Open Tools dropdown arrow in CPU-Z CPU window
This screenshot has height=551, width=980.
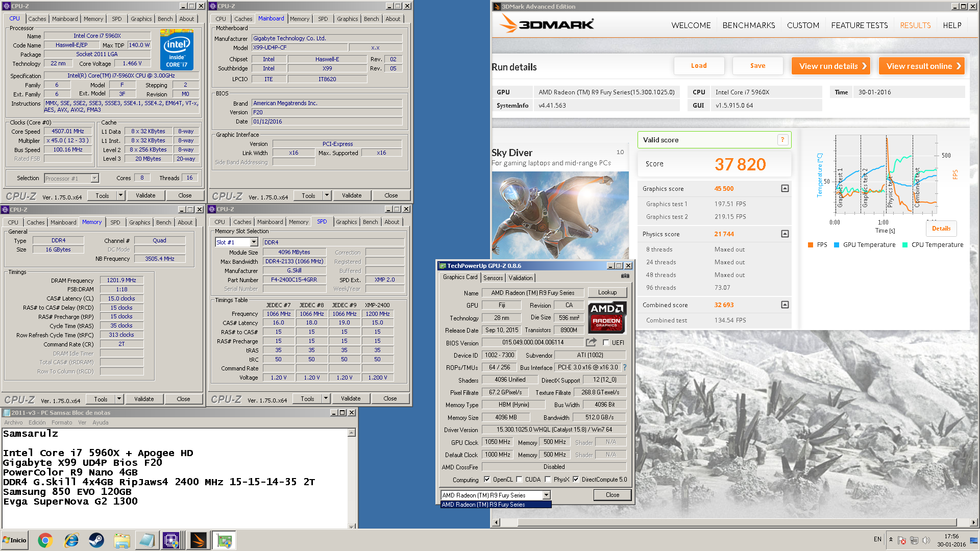(121, 195)
